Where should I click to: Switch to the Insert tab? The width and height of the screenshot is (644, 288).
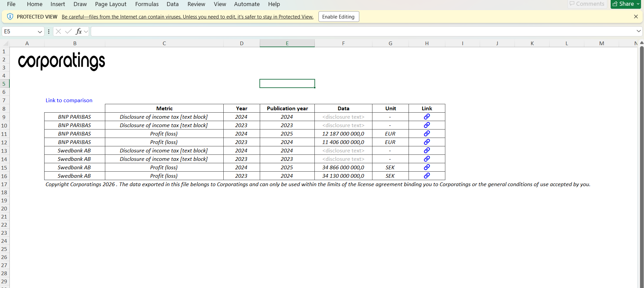click(x=58, y=4)
